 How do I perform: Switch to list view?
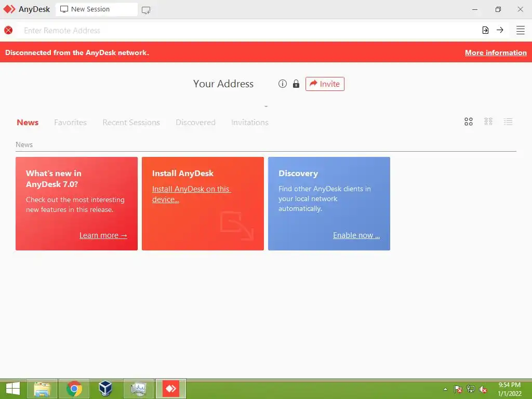click(x=508, y=122)
